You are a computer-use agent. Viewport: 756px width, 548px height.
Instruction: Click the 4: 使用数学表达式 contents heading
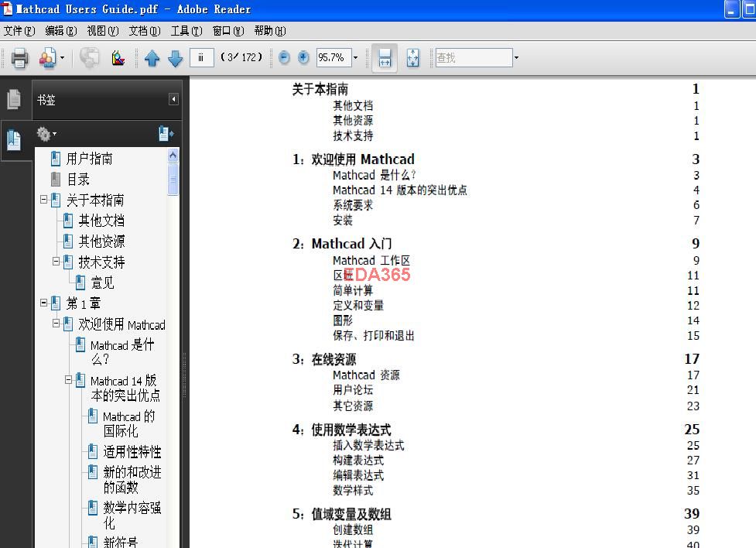pos(342,430)
